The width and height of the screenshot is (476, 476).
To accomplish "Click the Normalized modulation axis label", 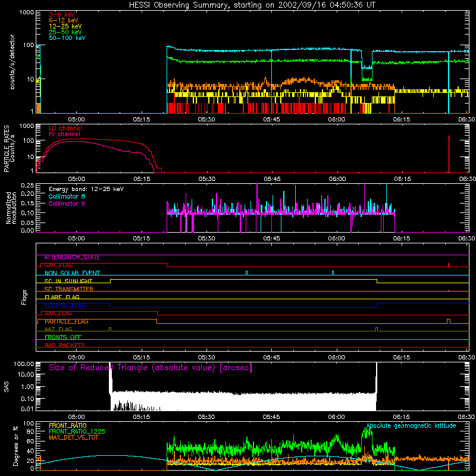I will click(x=11, y=208).
